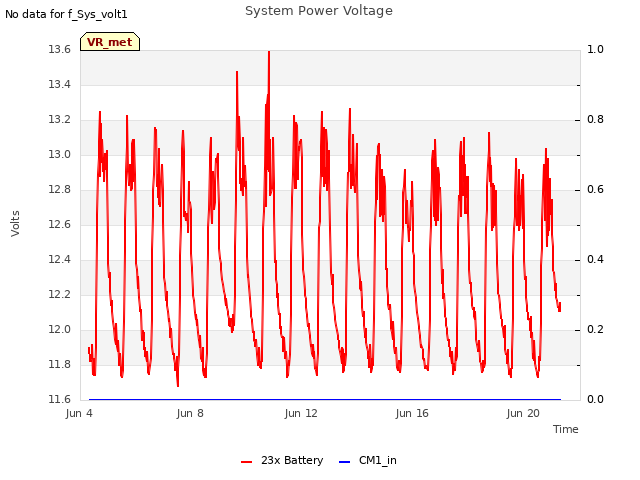
Task: Click the 0.0 right axis tick label
Action: (596, 400)
